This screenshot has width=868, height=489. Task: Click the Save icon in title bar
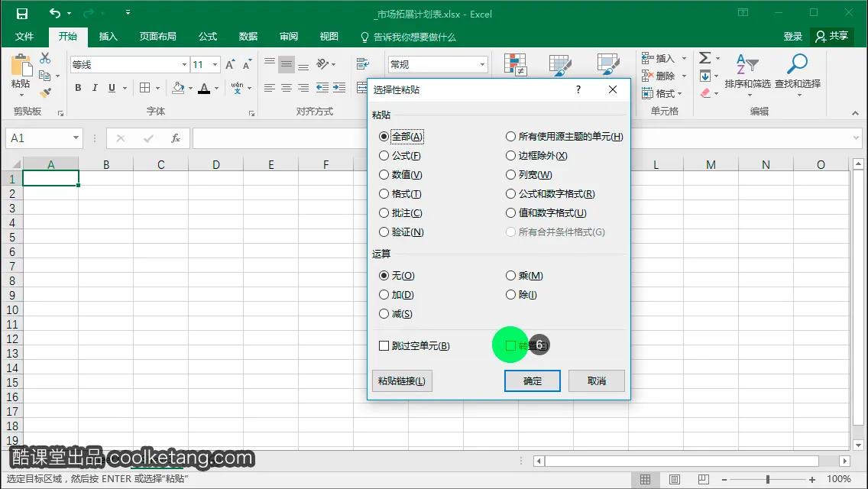coord(22,14)
